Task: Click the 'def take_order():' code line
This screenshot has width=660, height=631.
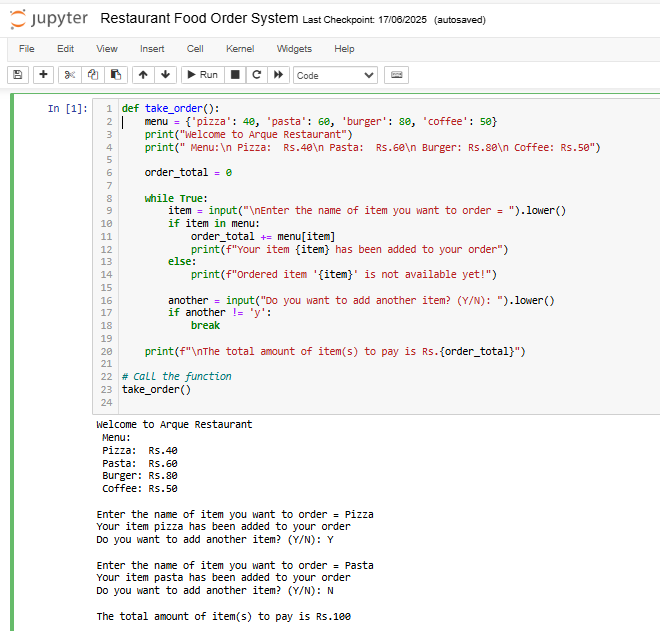Action: [x=170, y=109]
